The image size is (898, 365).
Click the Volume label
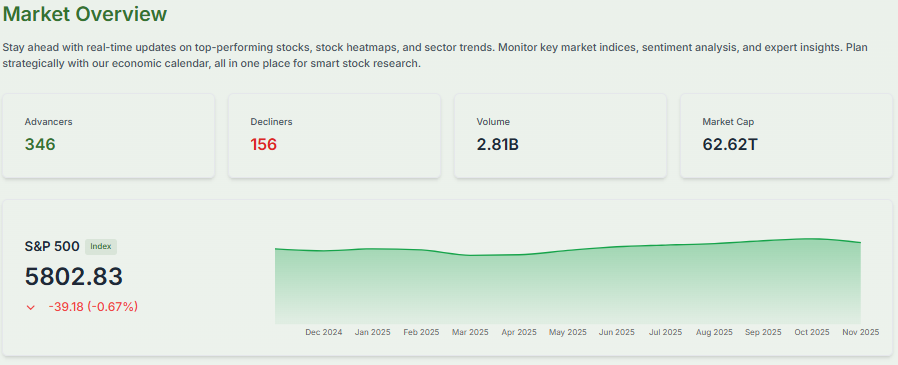pos(493,121)
